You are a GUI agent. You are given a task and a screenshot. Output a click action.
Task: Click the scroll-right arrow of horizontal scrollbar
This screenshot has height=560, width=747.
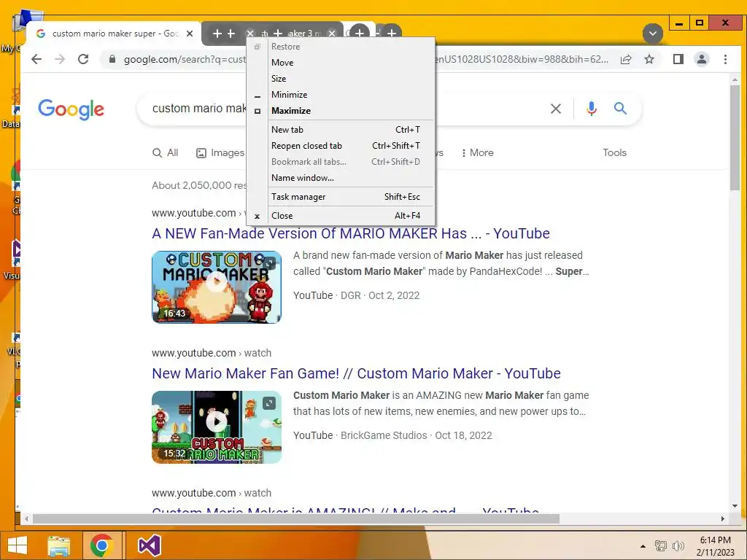pyautogui.click(x=723, y=518)
